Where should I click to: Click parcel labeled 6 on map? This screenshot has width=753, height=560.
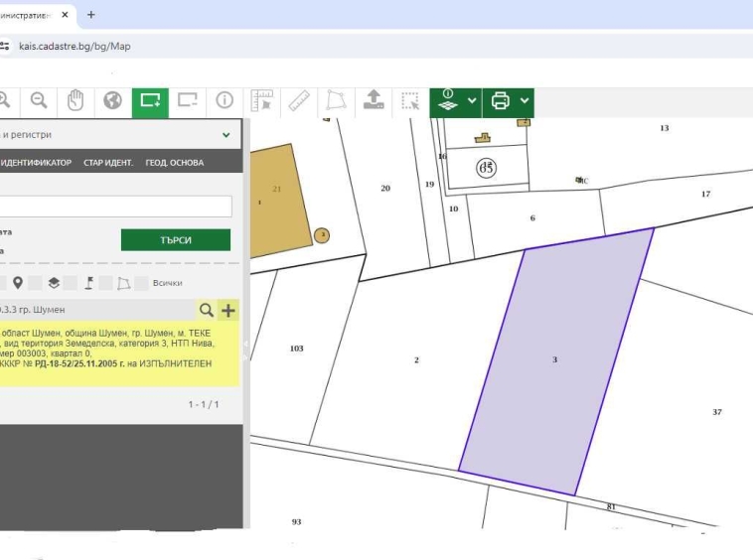coord(532,217)
